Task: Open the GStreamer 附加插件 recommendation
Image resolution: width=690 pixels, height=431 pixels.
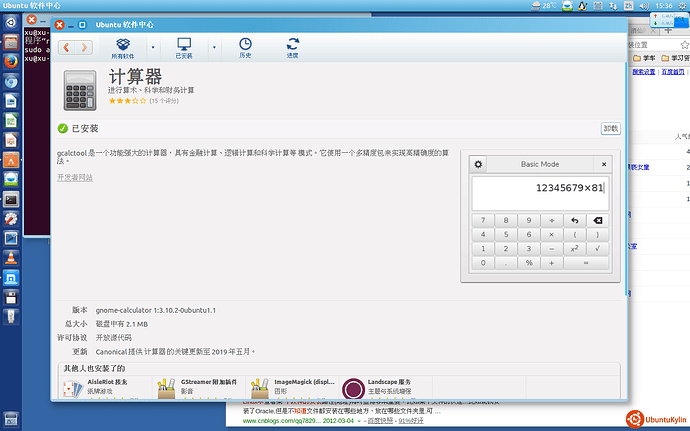Action: click(x=199, y=387)
